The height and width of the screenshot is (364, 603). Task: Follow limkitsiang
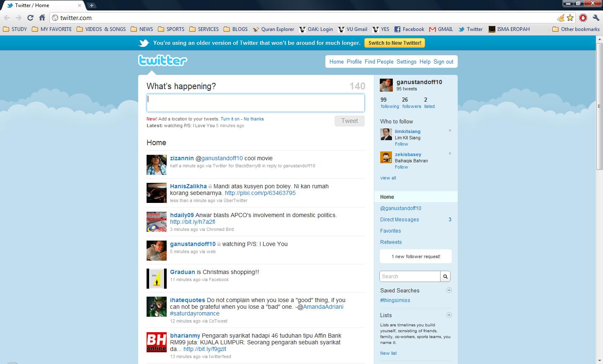[x=401, y=144]
